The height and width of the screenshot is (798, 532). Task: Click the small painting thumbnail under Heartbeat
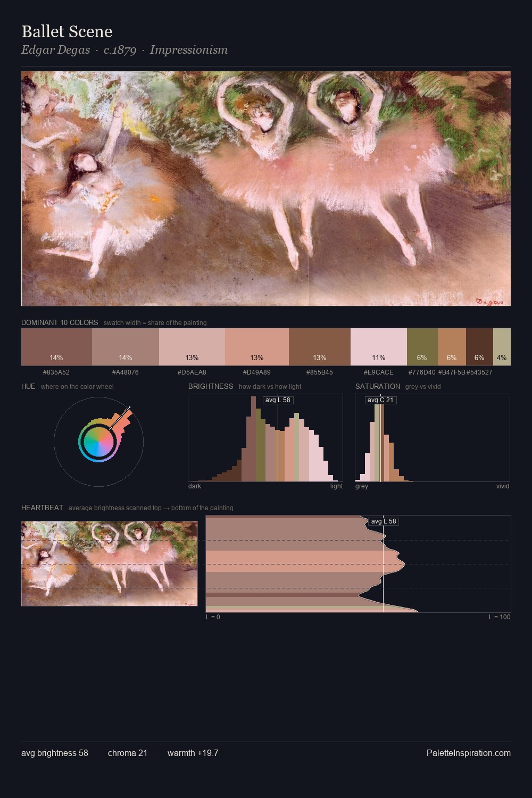tap(109, 563)
